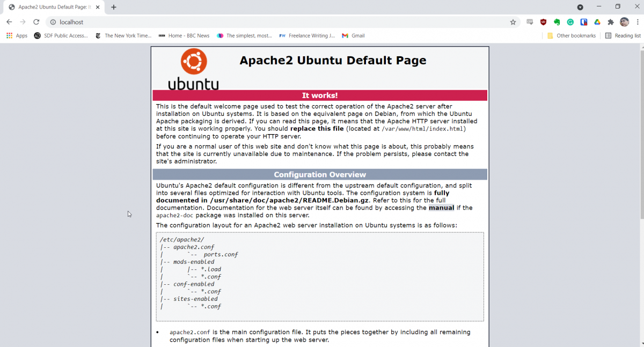Bookmark this page with the star icon

click(513, 22)
